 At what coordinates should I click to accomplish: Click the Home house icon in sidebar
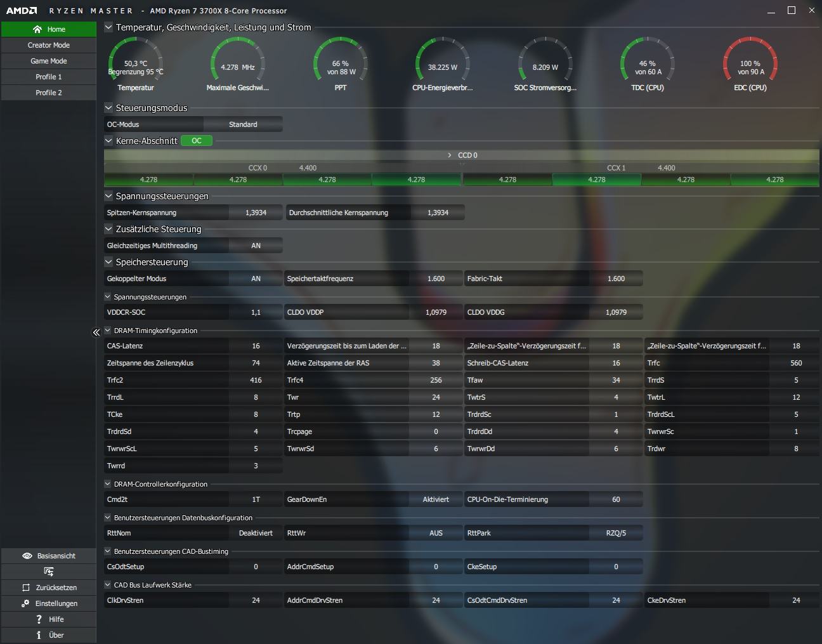click(37, 29)
